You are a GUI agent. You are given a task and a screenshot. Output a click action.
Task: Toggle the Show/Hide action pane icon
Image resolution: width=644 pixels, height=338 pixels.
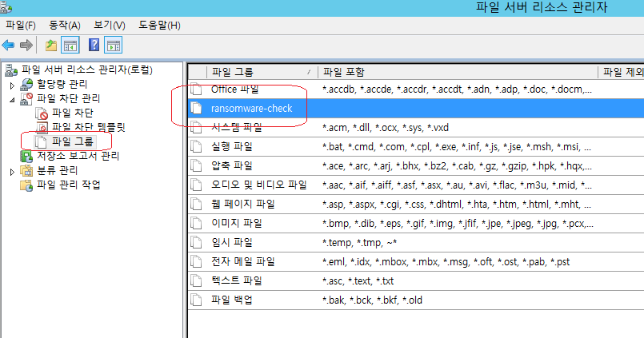coord(114,45)
